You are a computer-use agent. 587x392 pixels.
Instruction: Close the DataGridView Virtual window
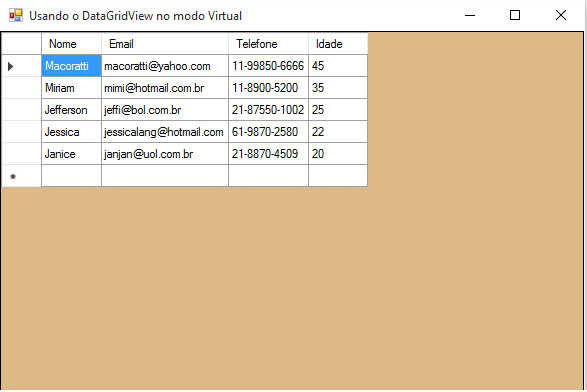pyautogui.click(x=561, y=15)
